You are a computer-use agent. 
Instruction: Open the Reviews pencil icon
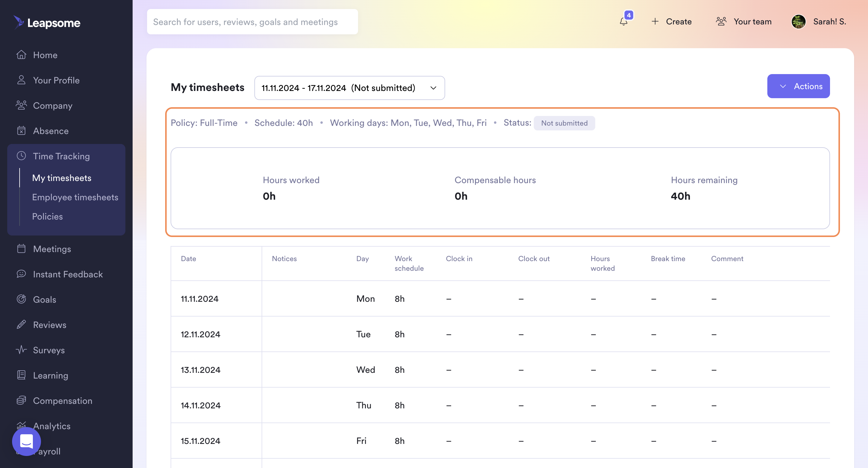pos(21,325)
